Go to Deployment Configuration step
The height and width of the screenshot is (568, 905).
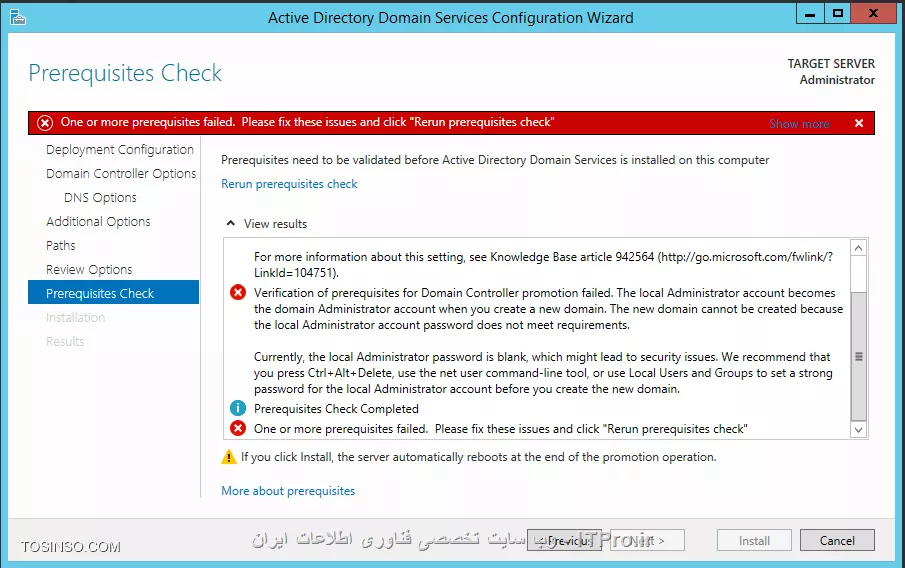(119, 150)
